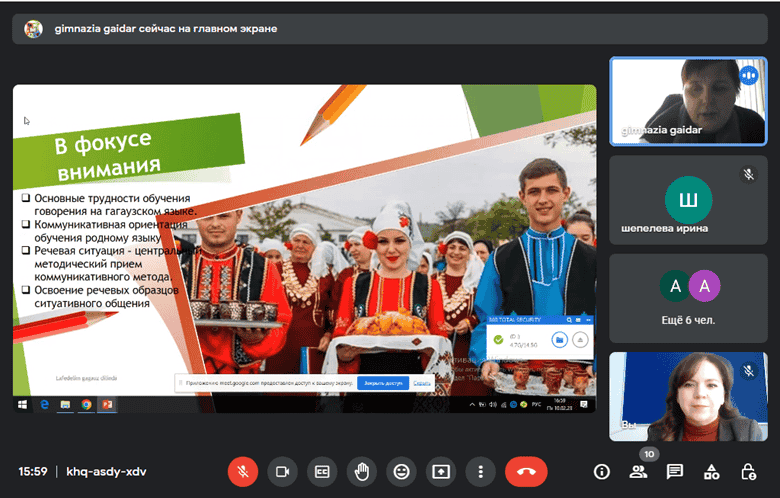The width and height of the screenshot is (780, 498).
Task: Expand the 'Ещё 6 чел.' participants tile
Action: click(x=688, y=297)
